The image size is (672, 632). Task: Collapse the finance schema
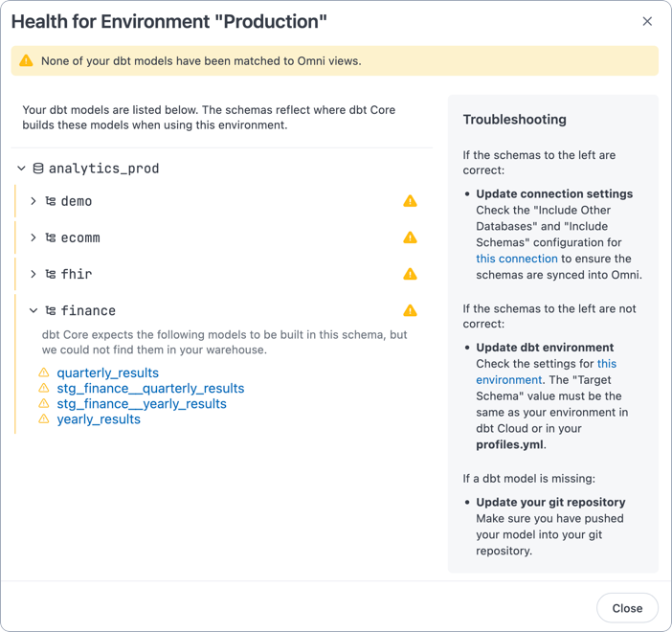34,310
